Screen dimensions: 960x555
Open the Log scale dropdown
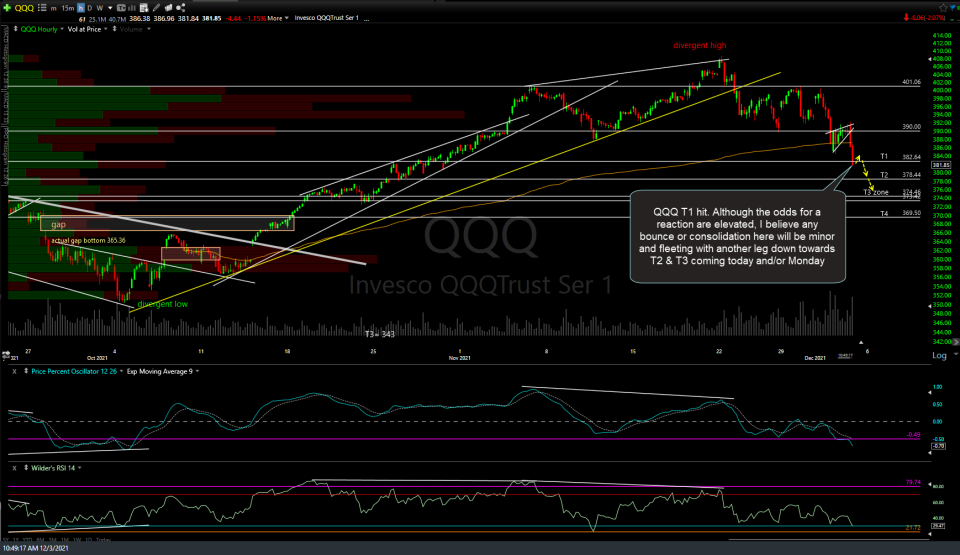point(956,354)
